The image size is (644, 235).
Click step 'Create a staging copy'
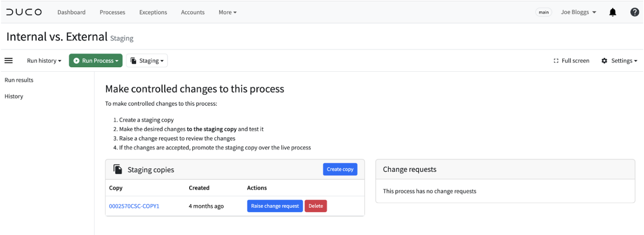147,120
